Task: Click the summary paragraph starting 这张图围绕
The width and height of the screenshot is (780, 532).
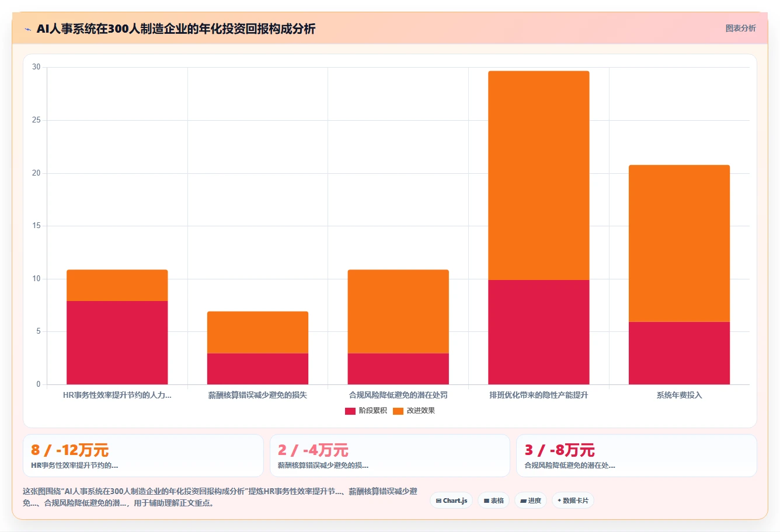Action: click(220, 497)
